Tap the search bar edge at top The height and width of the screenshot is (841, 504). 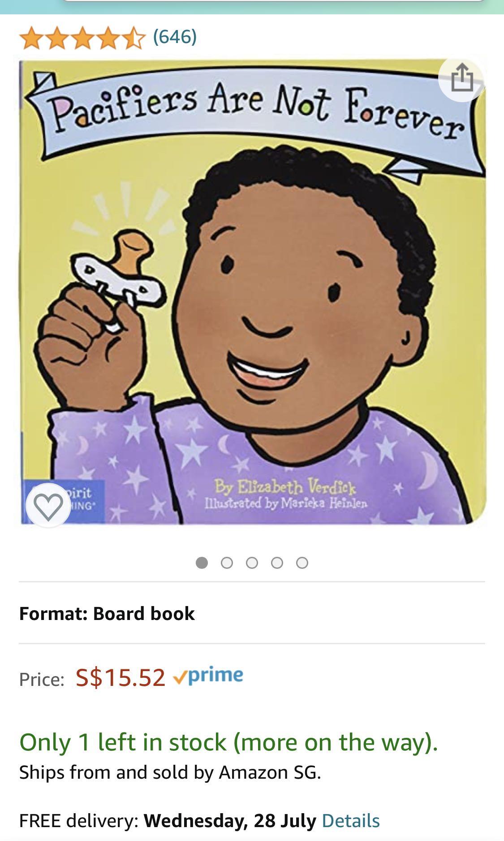tap(273, 2)
